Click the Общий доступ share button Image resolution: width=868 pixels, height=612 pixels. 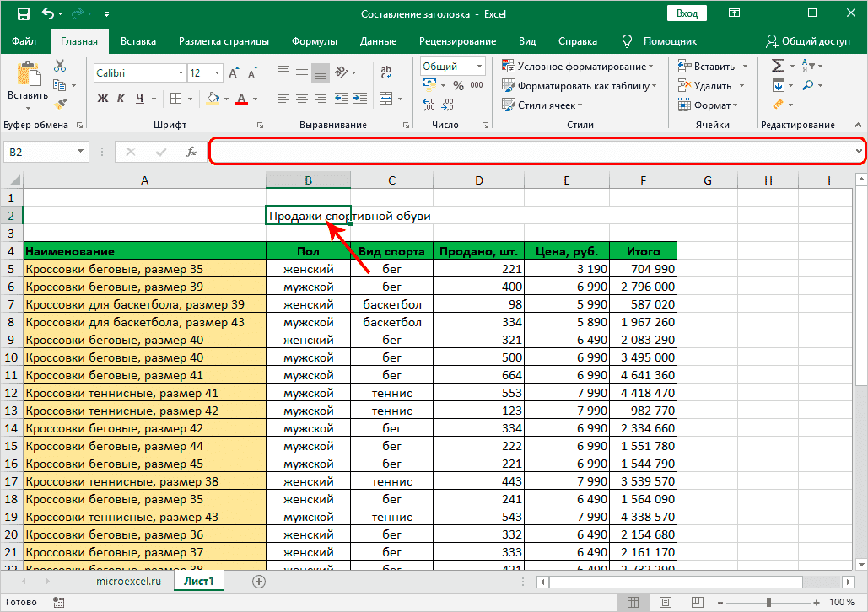pos(808,41)
